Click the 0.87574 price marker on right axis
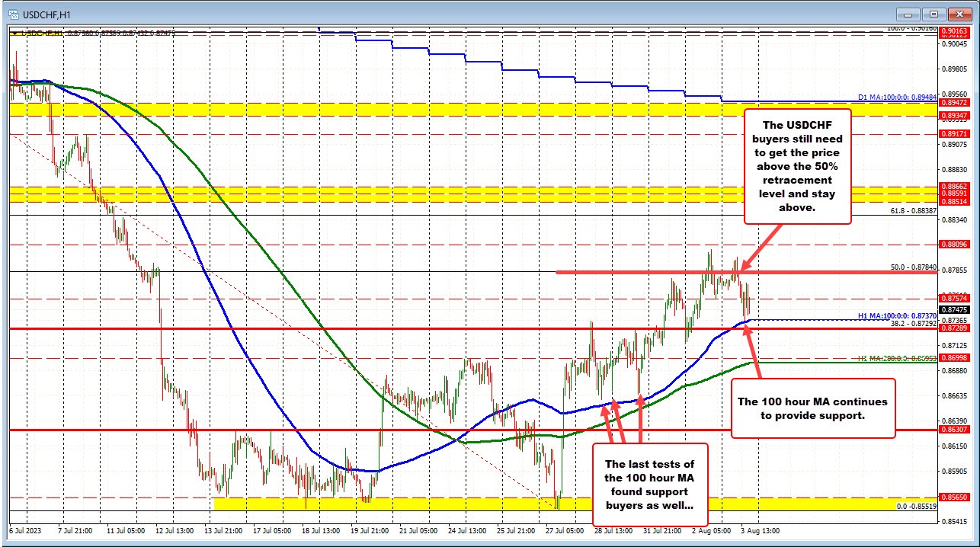Image resolution: width=980 pixels, height=547 pixels. coord(956,298)
